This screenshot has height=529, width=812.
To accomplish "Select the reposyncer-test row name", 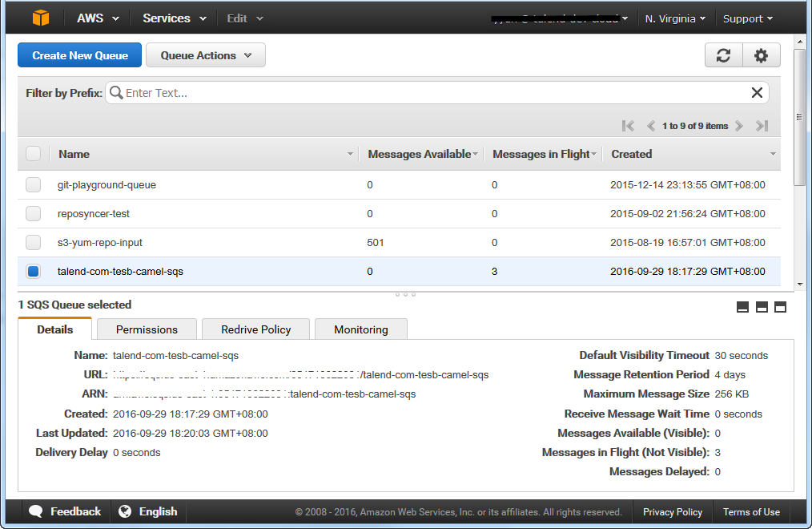I will click(93, 213).
